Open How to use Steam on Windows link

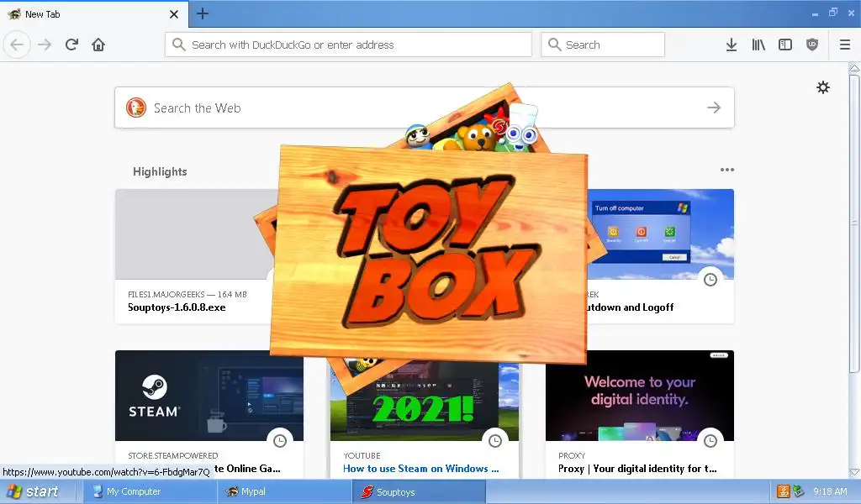pyautogui.click(x=420, y=469)
